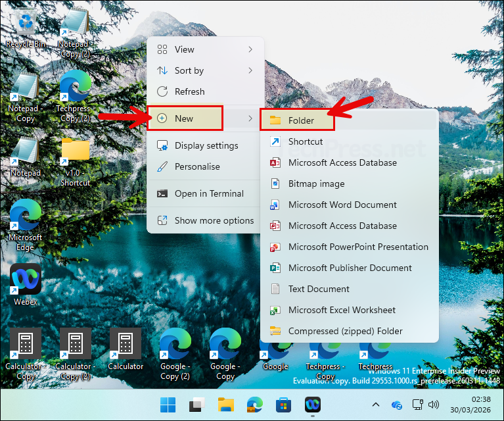The height and width of the screenshot is (421, 504).
Task: Create a Microsoft Publisher Document
Action: (350, 268)
